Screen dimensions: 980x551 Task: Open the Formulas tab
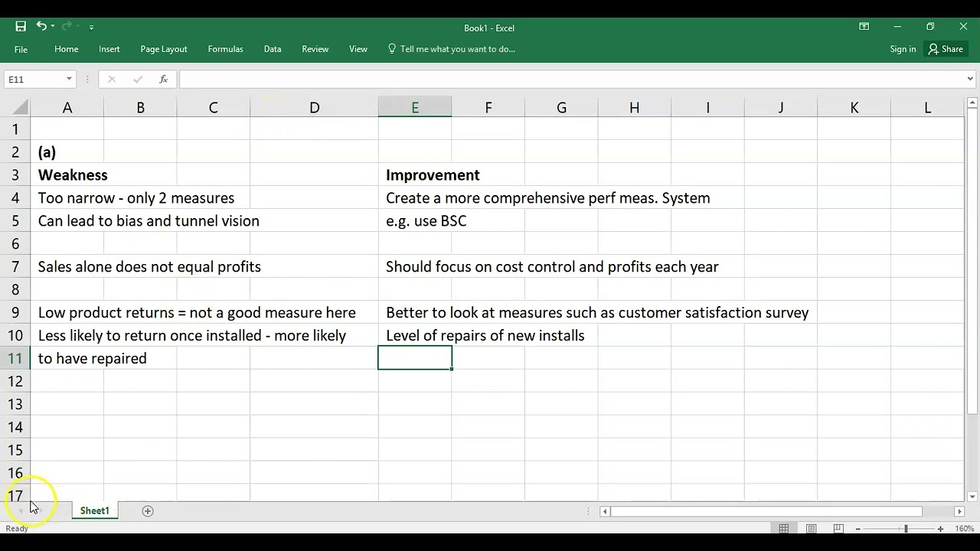coord(226,49)
